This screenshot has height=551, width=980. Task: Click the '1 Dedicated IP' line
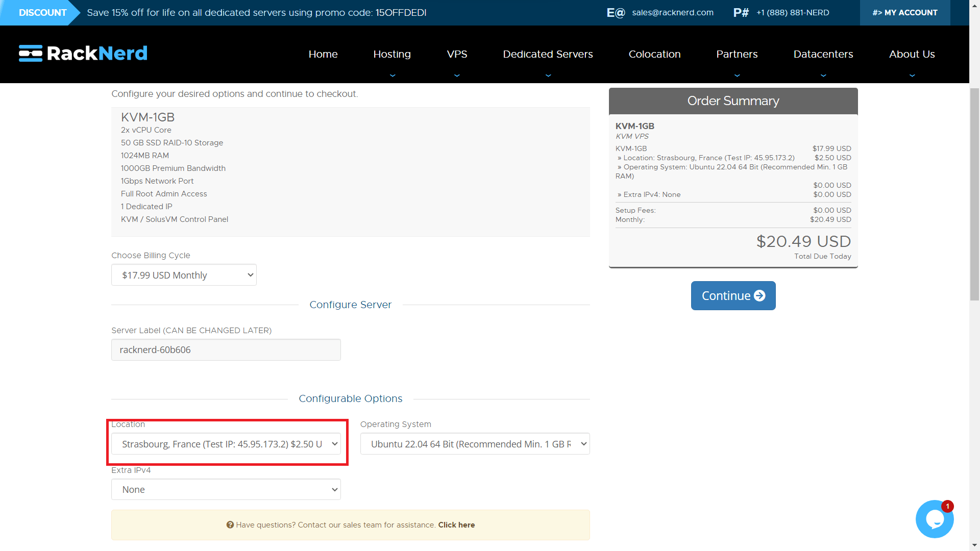click(x=146, y=207)
